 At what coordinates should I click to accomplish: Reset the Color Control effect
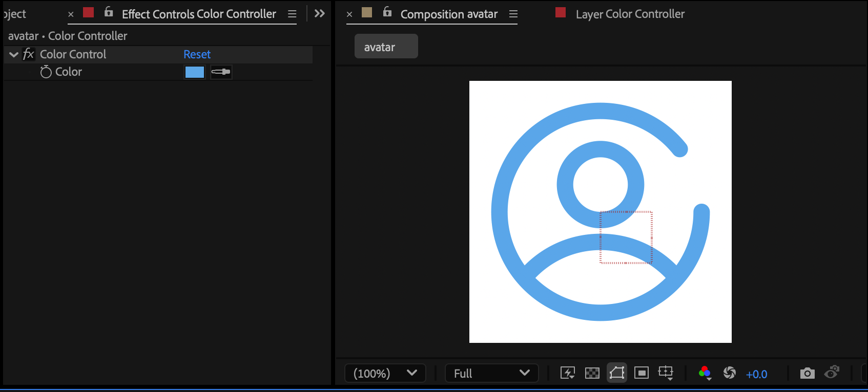tap(197, 54)
